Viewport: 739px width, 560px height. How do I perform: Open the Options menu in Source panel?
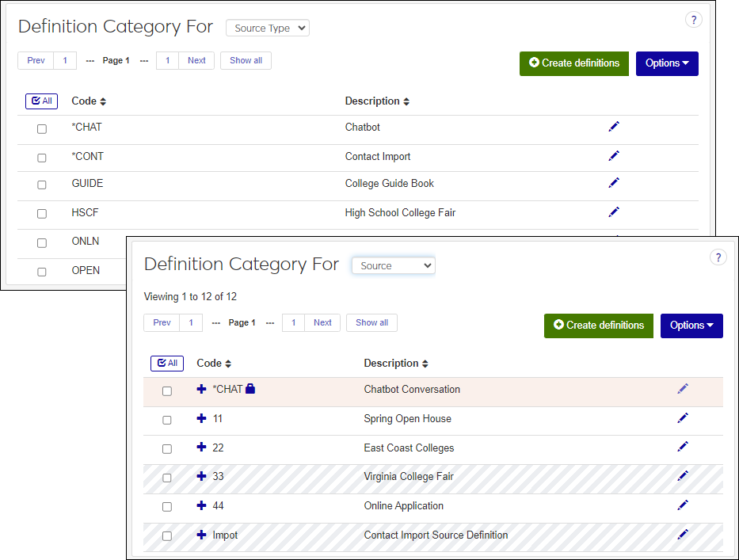click(x=691, y=325)
